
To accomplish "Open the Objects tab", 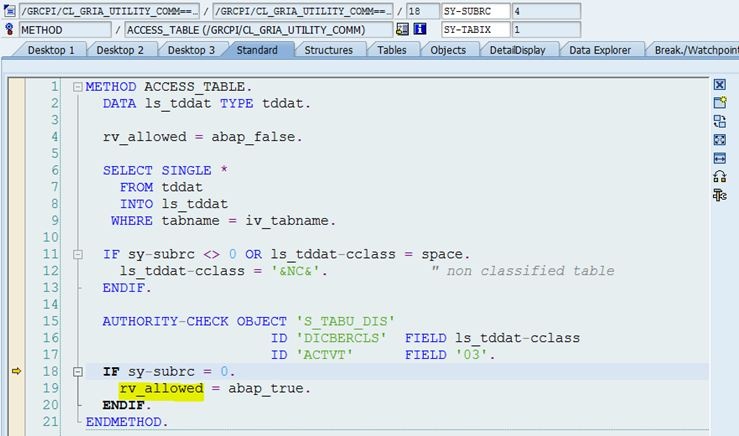I will click(x=448, y=50).
